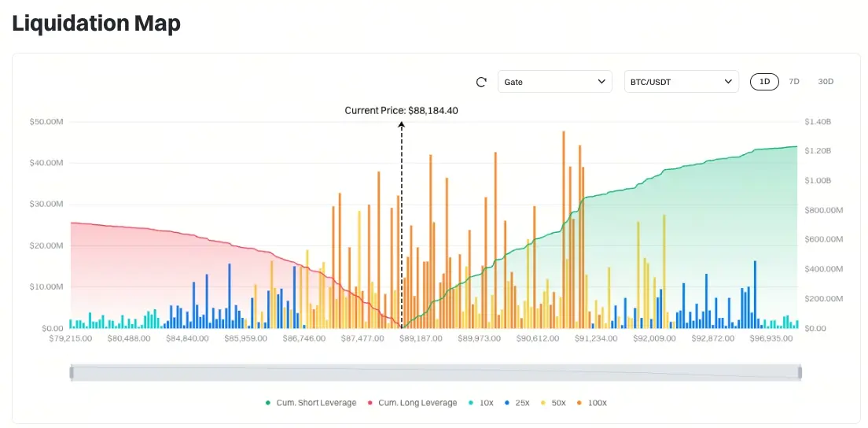Toggle the 100x leverage legend item
Viewport: 868px width, 428px height.
(592, 403)
